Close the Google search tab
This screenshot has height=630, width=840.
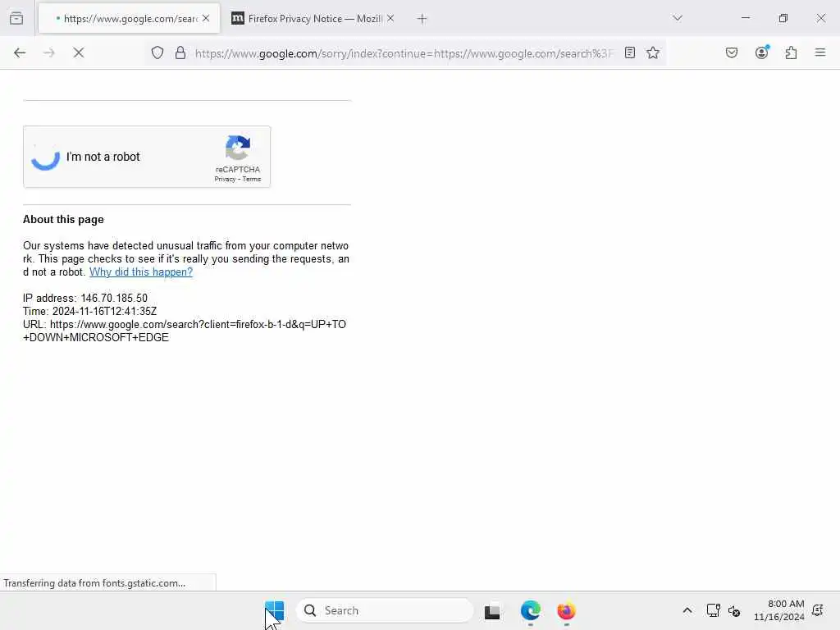pos(206,18)
